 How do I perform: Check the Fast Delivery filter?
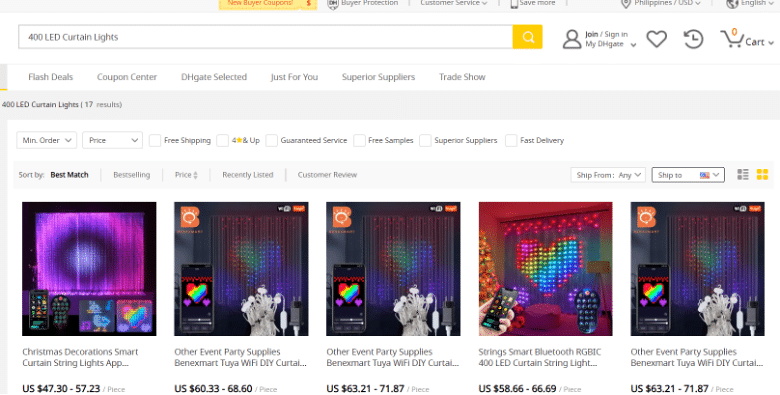pyautogui.click(x=511, y=140)
